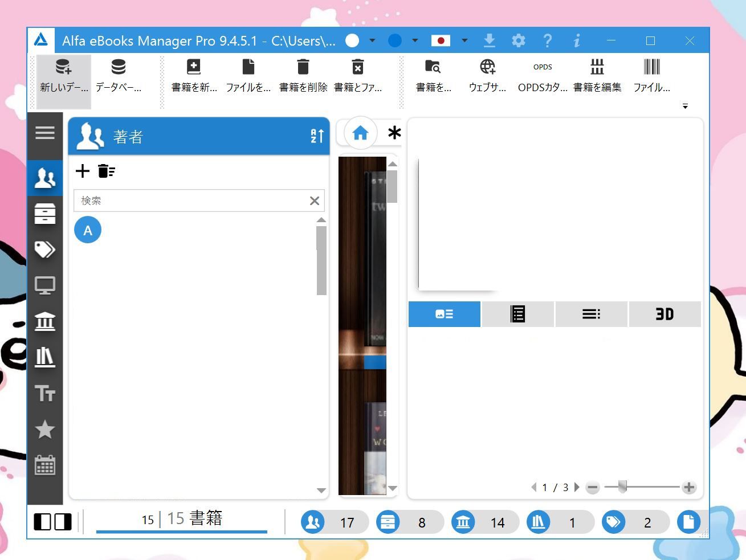Image resolution: width=746 pixels, height=560 pixels.
Task: Open the book editor (書籍を編集)
Action: 597,76
